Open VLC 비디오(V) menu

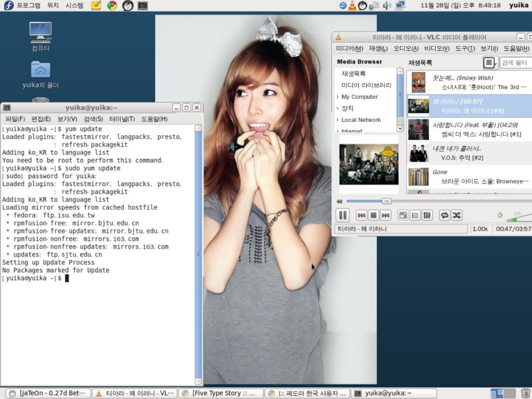coord(437,49)
